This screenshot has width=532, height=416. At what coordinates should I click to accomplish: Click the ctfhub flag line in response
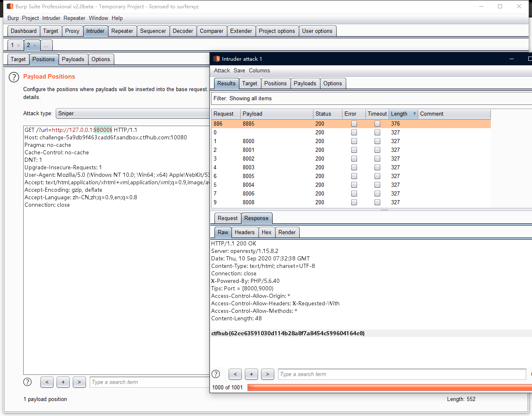[x=288, y=333]
